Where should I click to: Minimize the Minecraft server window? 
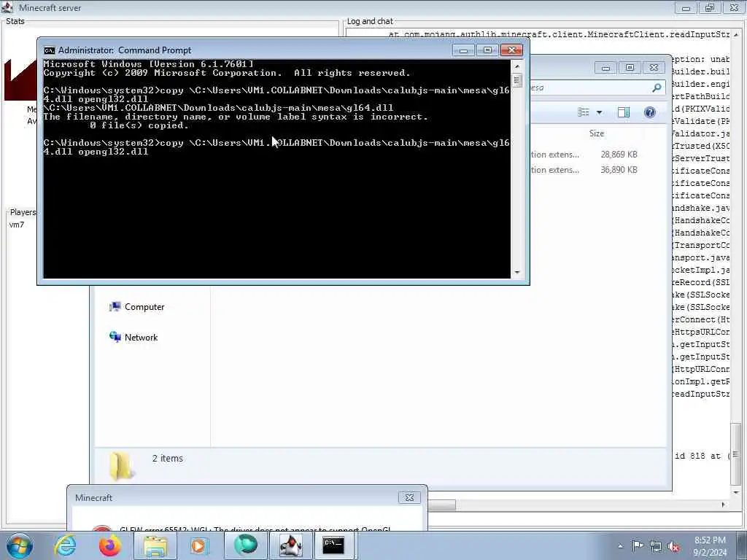coord(686,7)
